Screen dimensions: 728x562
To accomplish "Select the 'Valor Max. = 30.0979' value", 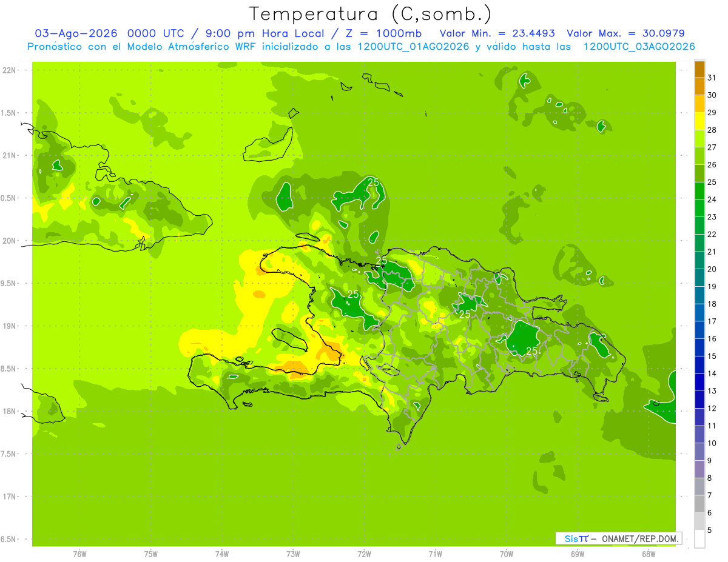I will click(625, 33).
